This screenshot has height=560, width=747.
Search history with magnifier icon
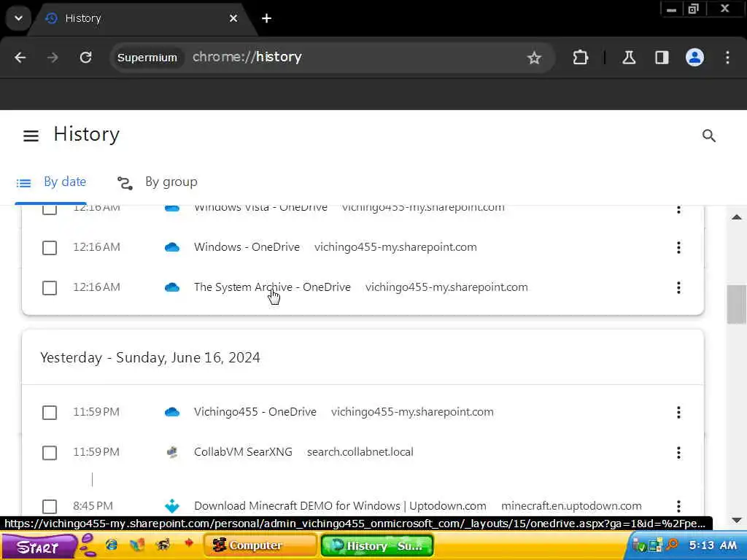click(x=709, y=136)
